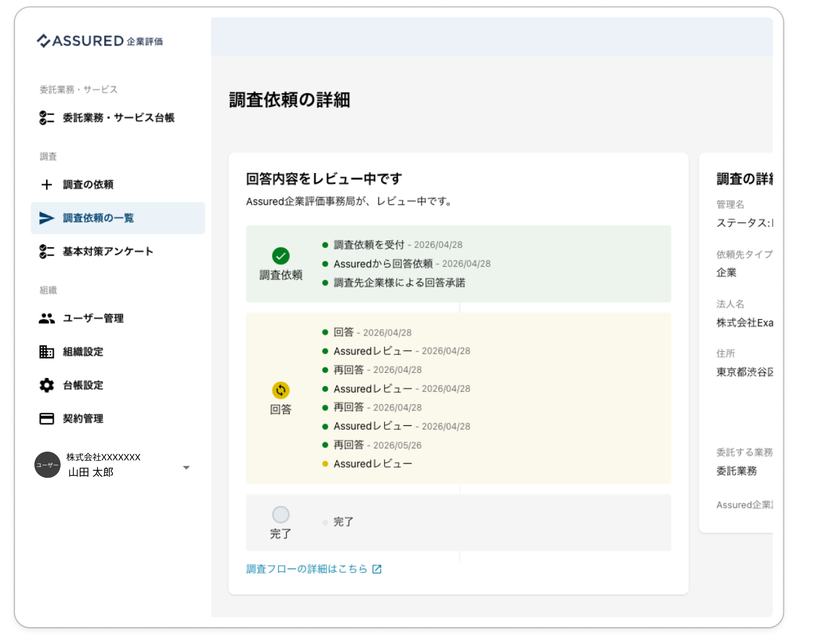Click the green checkmark icon above 調査依頼
The height and width of the screenshot is (644, 824).
pos(281,256)
